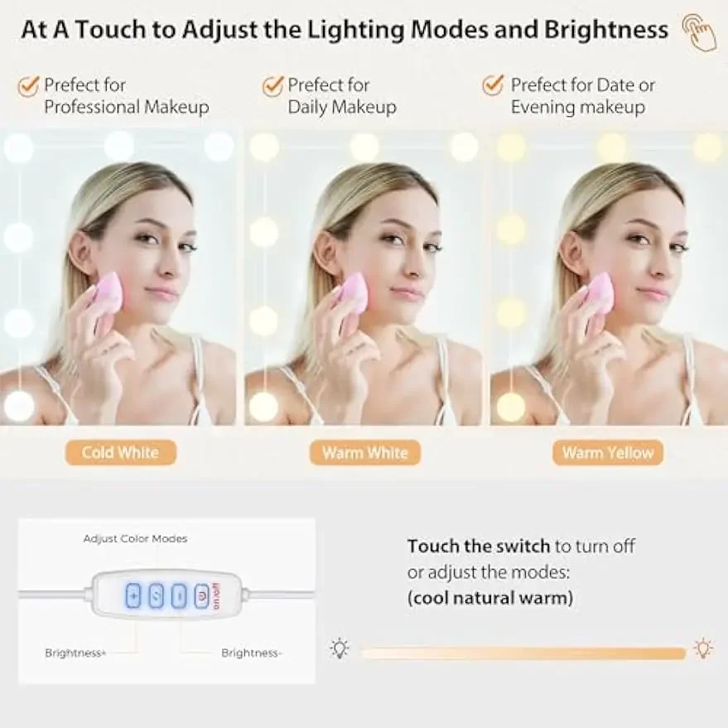Click the bright light bulb icon
This screenshot has width=728, height=728.
point(704,648)
